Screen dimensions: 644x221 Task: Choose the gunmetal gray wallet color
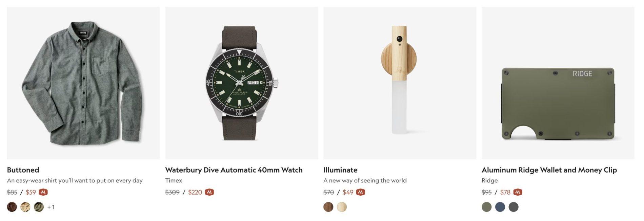click(x=514, y=207)
